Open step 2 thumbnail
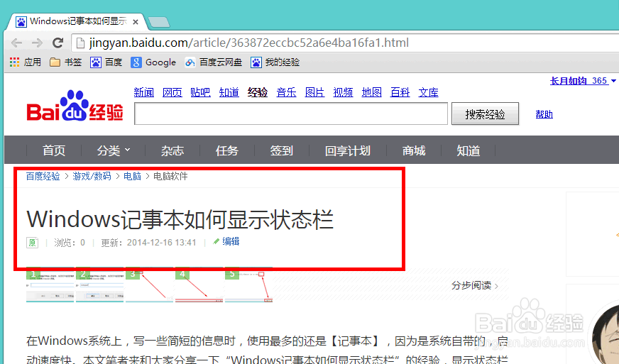The width and height of the screenshot is (619, 364). pos(99,285)
